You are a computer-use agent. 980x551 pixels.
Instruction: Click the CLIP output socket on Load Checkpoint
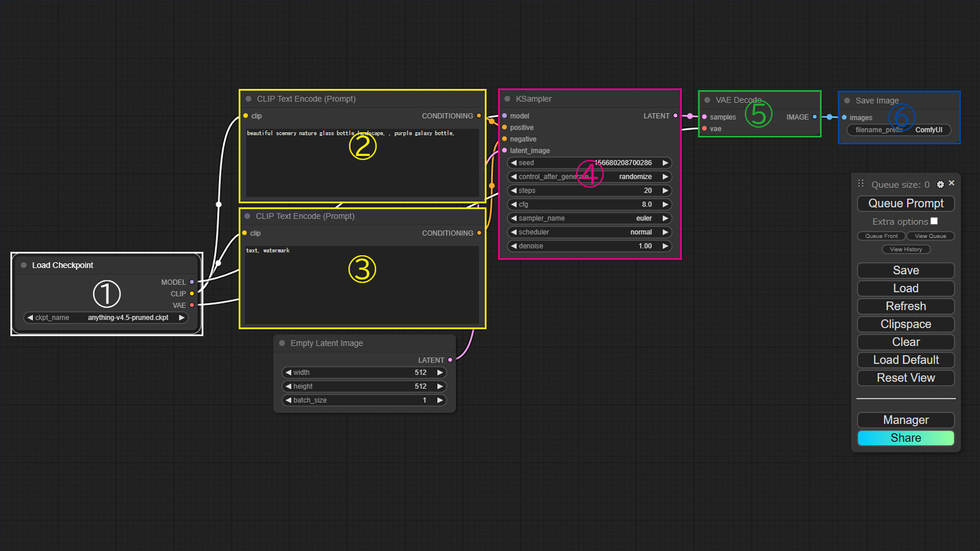[192, 294]
